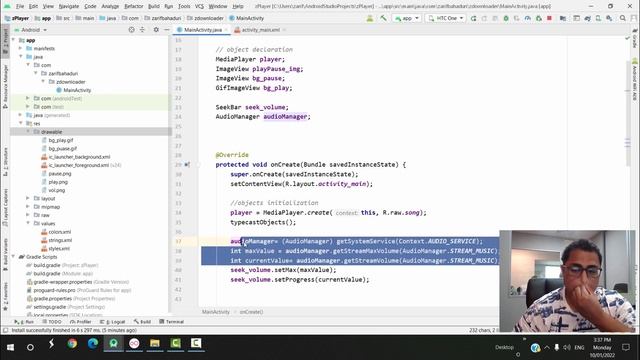Click the build variant green Android icon
This screenshot has width=640, height=360.
(x=370, y=18)
